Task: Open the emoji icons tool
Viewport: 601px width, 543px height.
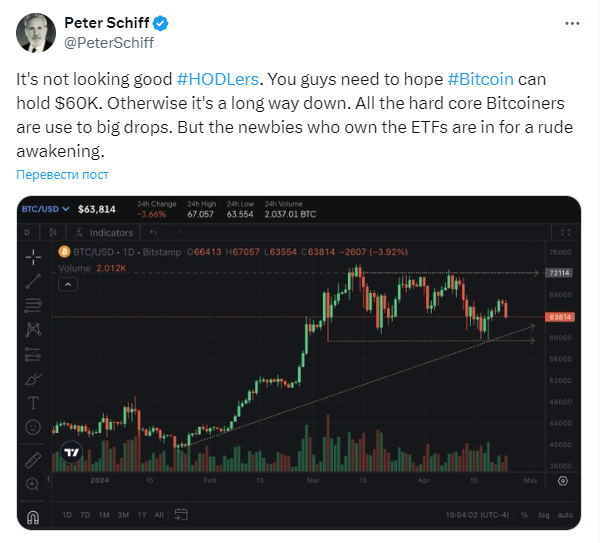Action: point(33,427)
